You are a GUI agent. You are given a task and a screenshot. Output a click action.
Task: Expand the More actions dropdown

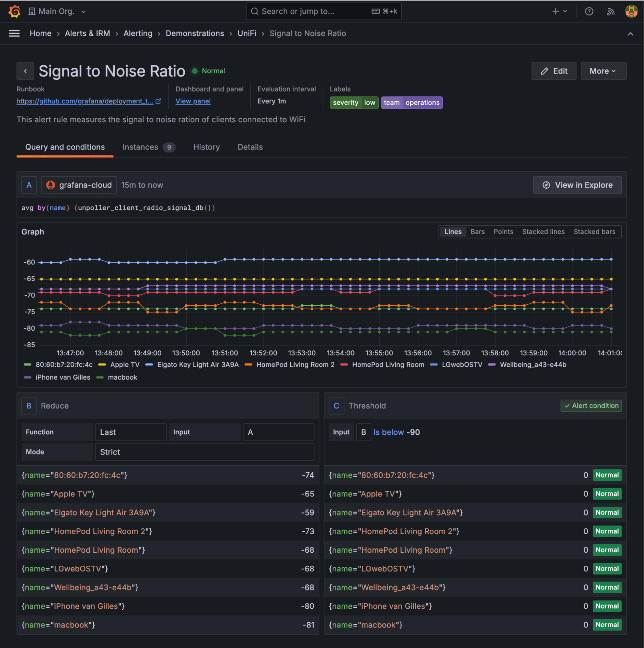tap(603, 71)
